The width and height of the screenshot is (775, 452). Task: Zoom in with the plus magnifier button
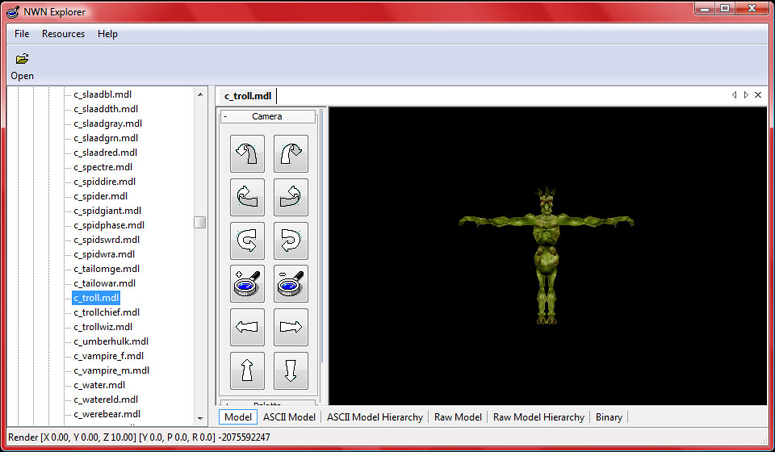click(247, 284)
